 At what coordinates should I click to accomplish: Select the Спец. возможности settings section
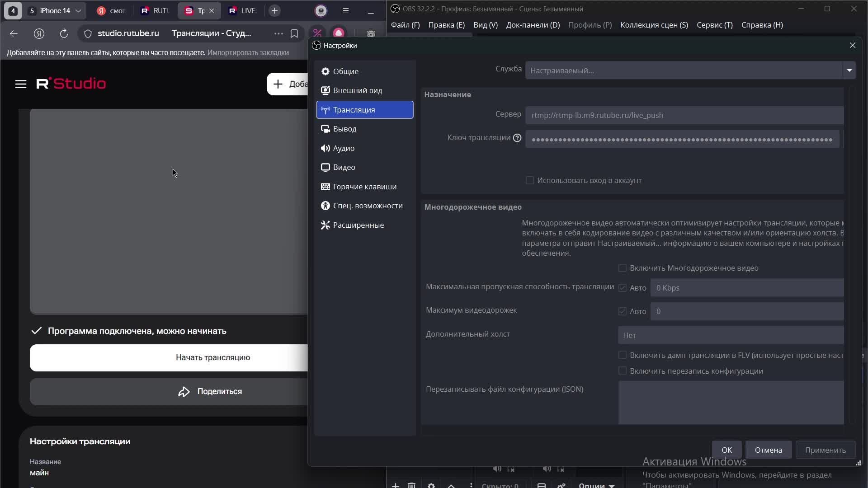[365, 206]
